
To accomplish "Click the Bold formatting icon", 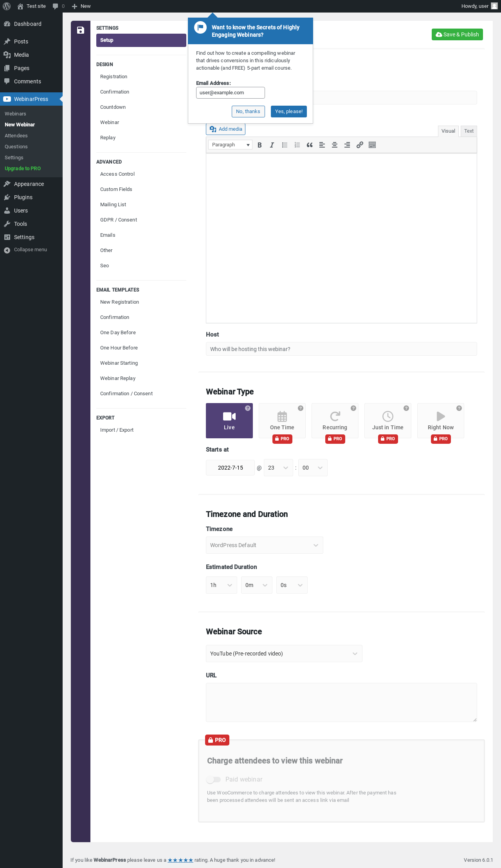I will point(260,145).
